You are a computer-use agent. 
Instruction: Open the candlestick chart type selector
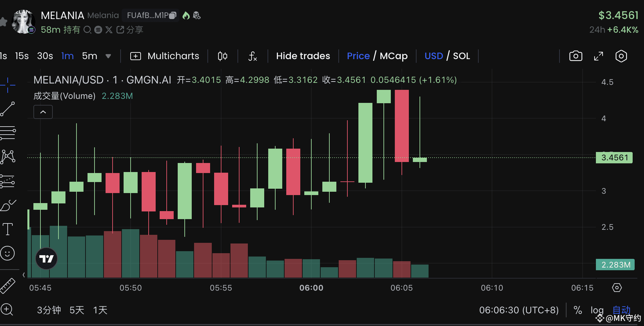(x=222, y=56)
